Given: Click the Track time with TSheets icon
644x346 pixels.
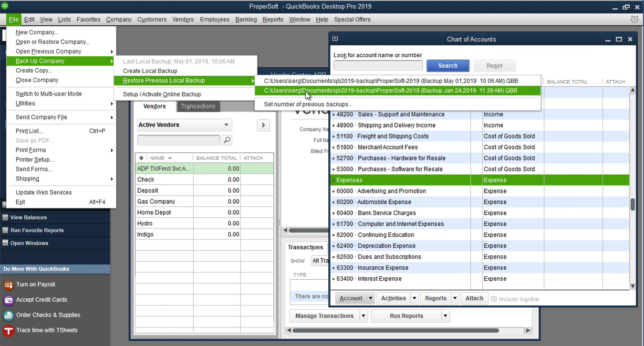Looking at the screenshot, I should 8,331.
